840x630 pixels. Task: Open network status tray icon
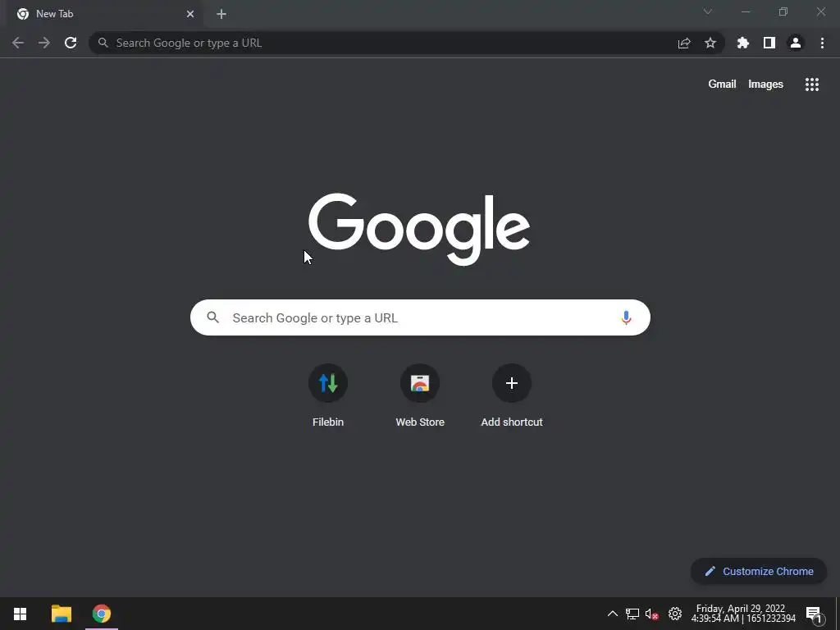tap(632, 614)
